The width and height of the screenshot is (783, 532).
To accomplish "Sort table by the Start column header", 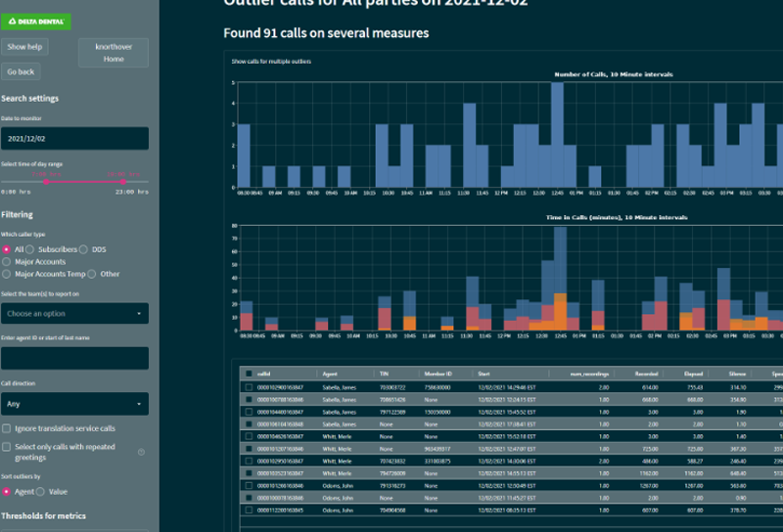I will pos(484,374).
